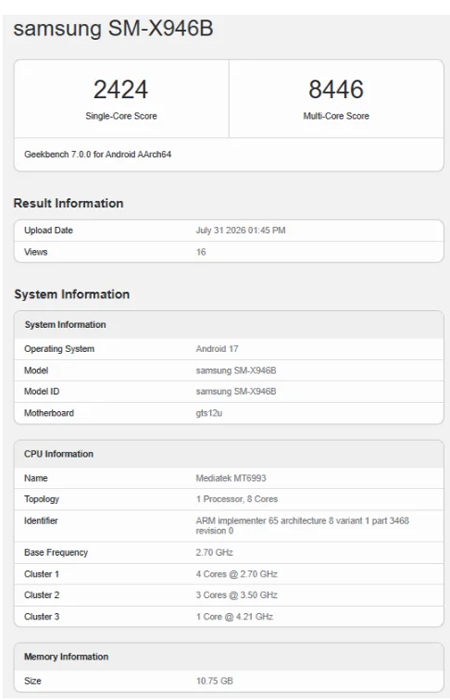Click the Base Frequency label
450x700 pixels.
[x=56, y=553]
